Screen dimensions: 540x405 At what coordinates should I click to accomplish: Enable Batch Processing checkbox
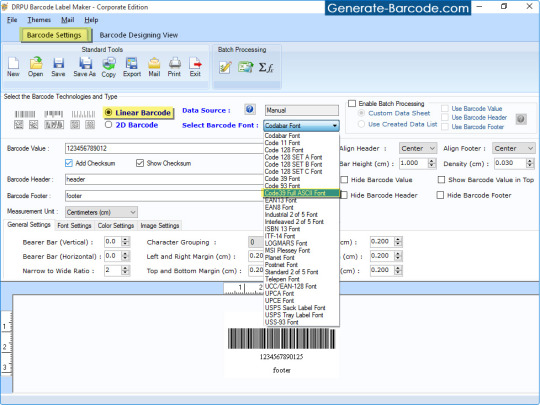tap(352, 103)
